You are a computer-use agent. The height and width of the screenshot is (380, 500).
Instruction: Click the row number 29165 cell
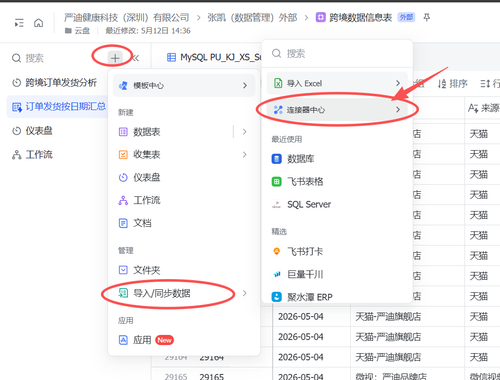pos(176,376)
